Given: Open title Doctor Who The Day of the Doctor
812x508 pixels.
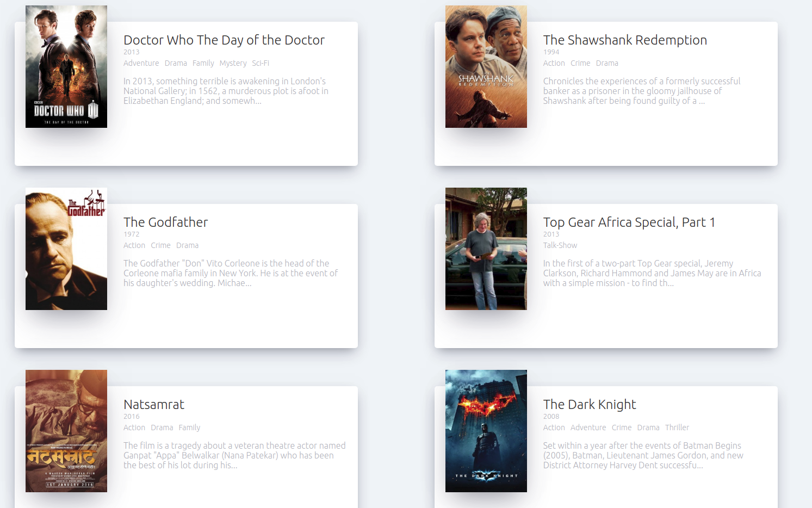Looking at the screenshot, I should click(224, 40).
